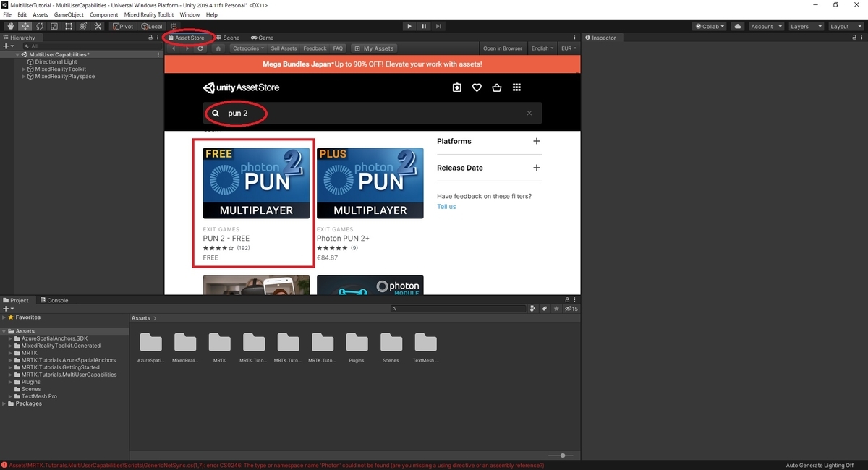Open Categories dropdown in Asset Store
Viewport: 868px width, 470px height.
pos(248,48)
